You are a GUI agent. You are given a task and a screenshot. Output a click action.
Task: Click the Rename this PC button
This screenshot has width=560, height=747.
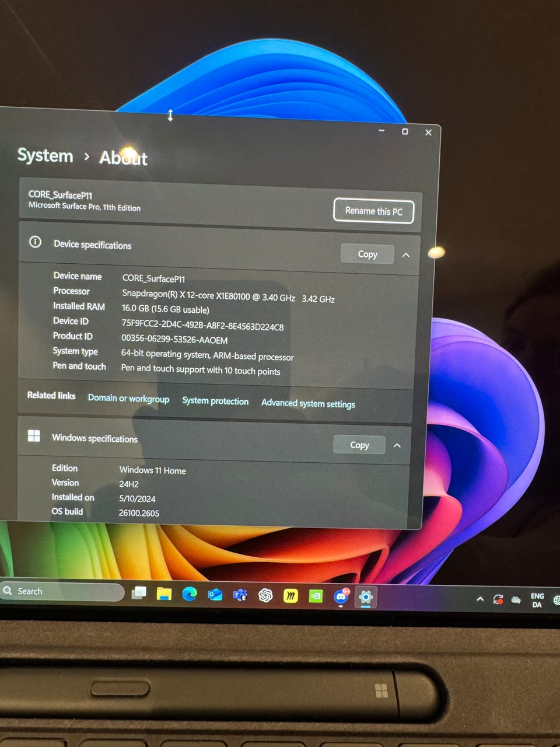tap(374, 211)
